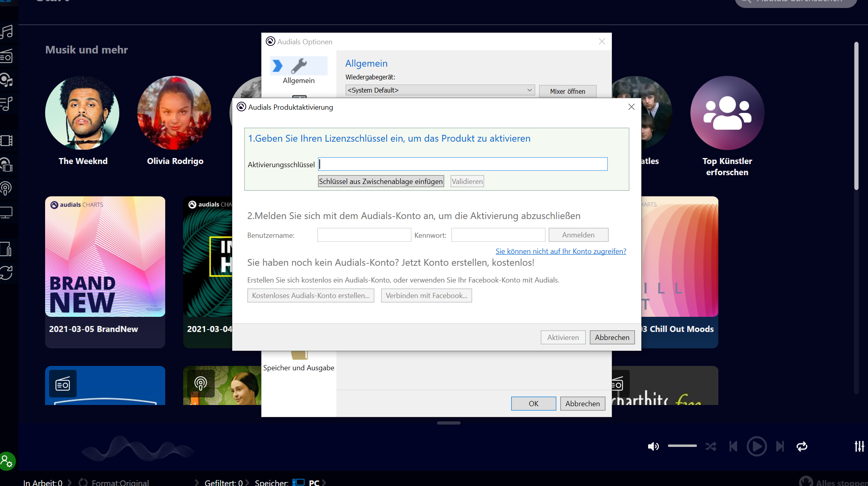Mute the volume speaker icon
The width and height of the screenshot is (868, 486).
pos(653,446)
